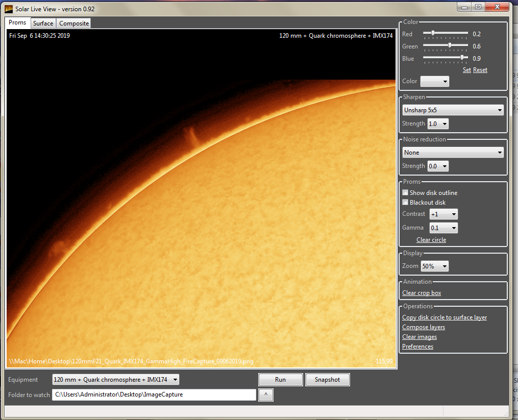
Task: Click the Clear circle link
Action: point(431,240)
